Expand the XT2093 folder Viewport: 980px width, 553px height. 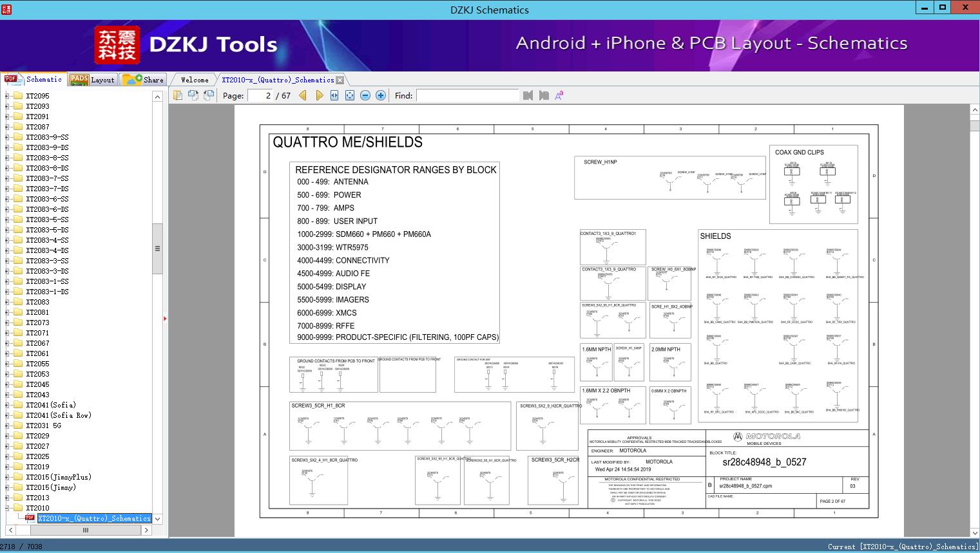click(x=7, y=106)
